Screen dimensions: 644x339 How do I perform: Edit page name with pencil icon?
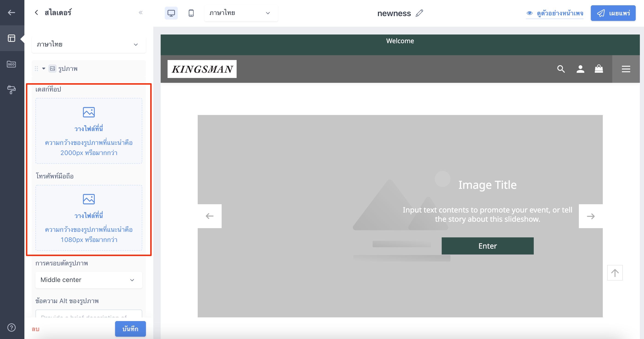click(x=420, y=13)
